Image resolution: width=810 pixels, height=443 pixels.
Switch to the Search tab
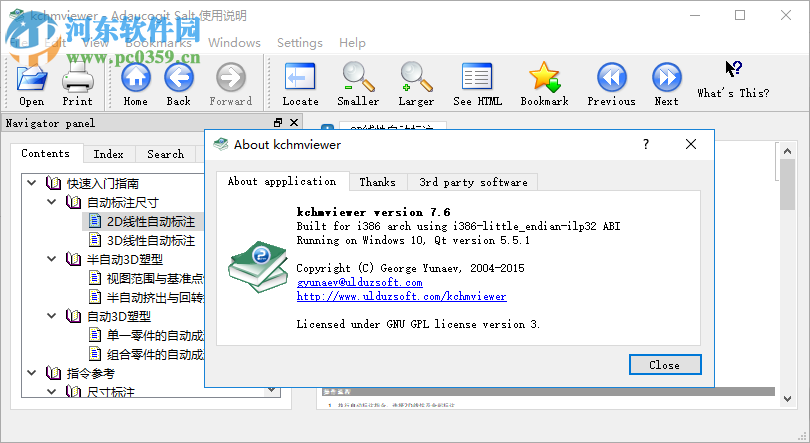click(165, 154)
